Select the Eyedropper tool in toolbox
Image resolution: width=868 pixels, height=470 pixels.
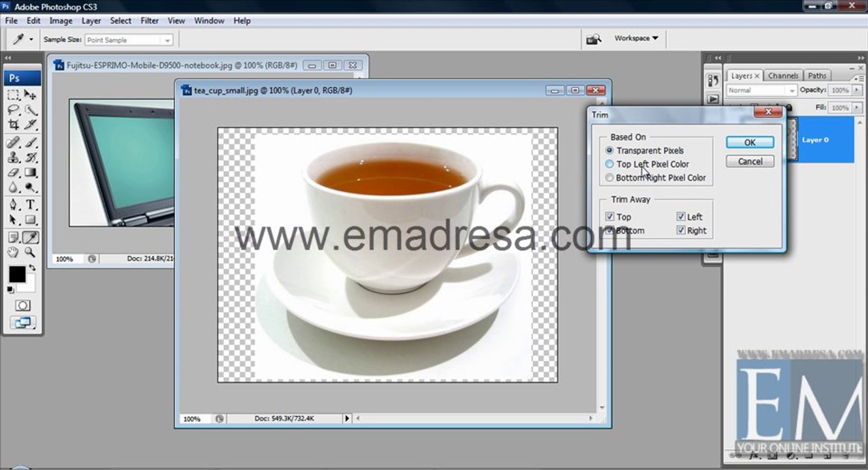pos(31,238)
